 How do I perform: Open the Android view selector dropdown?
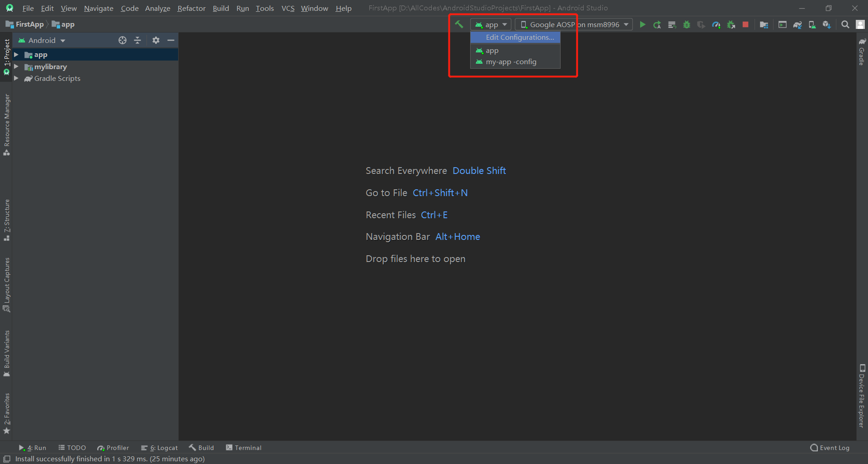(42, 40)
